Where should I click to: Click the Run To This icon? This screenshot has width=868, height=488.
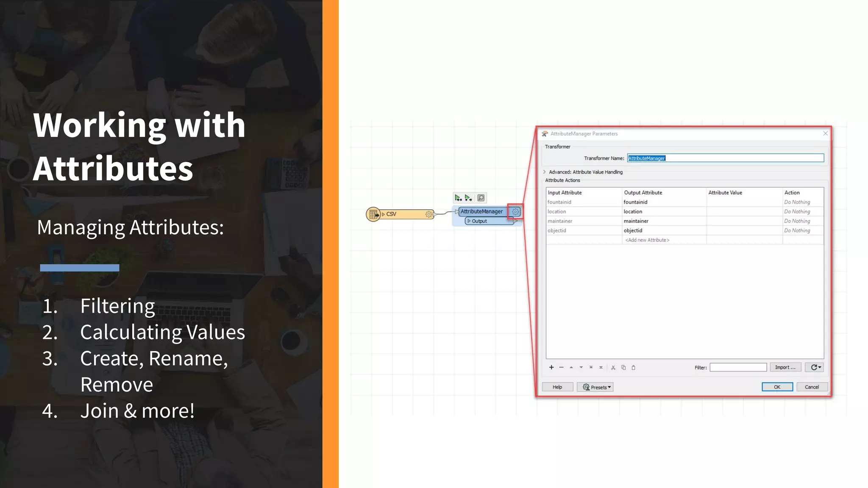pos(458,198)
